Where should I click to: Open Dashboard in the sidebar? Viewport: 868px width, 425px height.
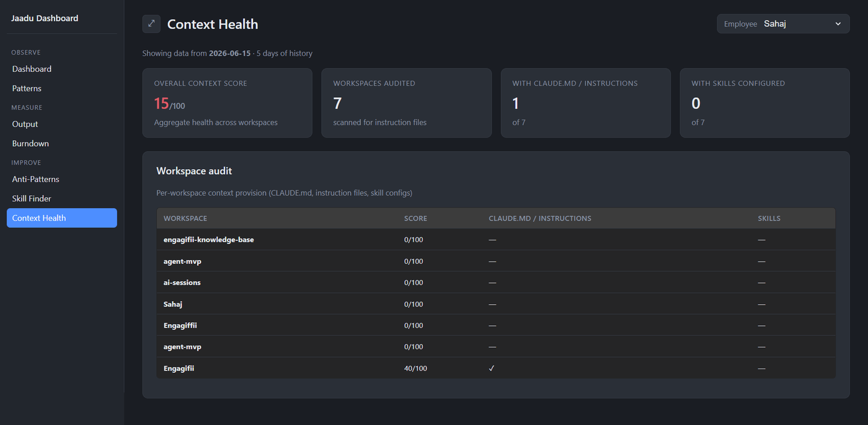(61, 69)
